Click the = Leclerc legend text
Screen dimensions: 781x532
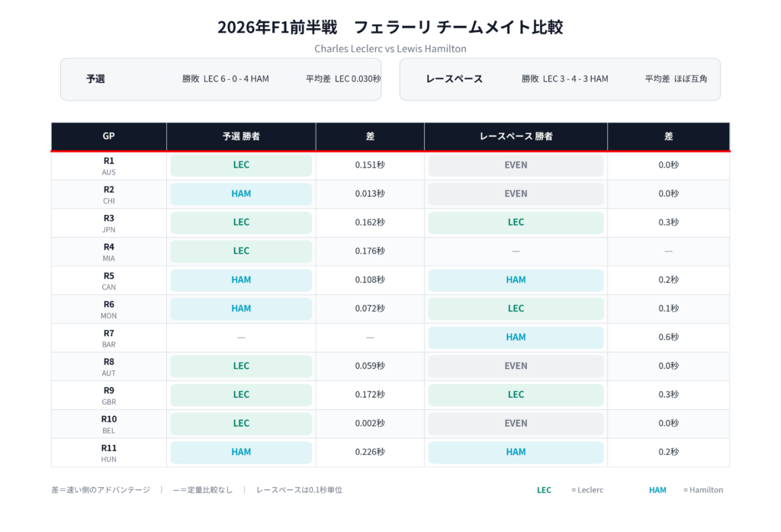(587, 490)
